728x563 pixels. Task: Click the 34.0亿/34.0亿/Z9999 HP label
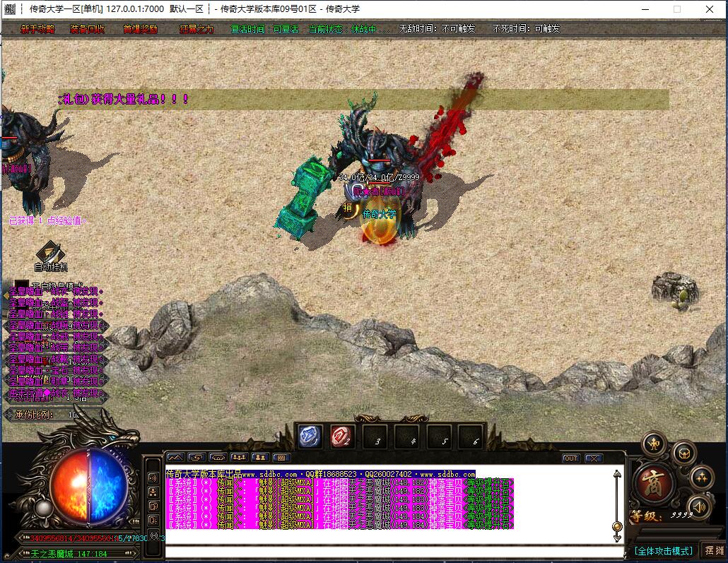click(x=379, y=177)
